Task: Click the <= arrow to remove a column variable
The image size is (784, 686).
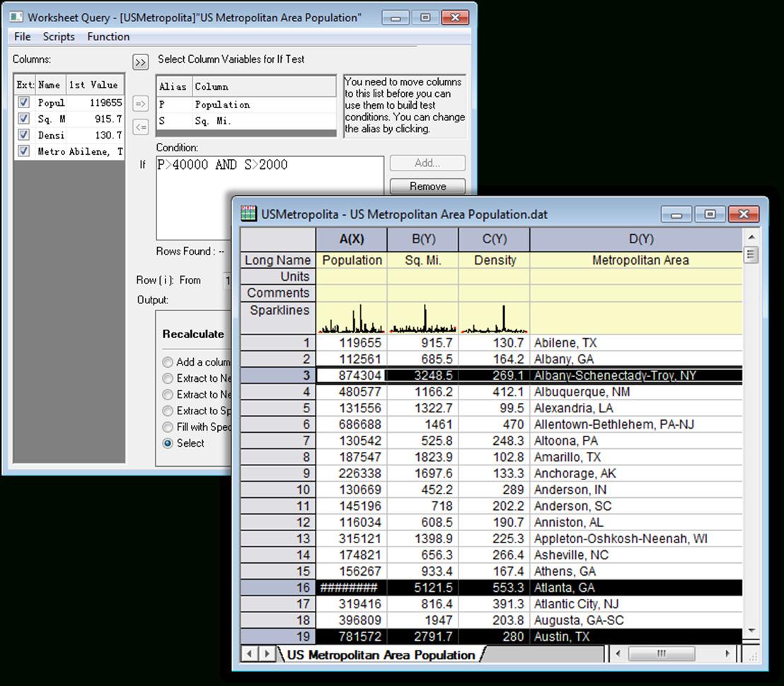Action: [x=140, y=126]
